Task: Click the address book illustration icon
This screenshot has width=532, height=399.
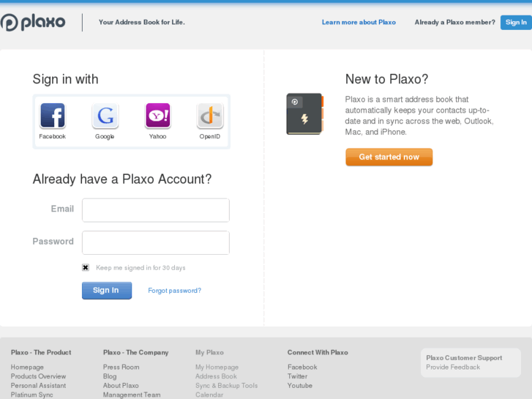Action: tap(304, 113)
